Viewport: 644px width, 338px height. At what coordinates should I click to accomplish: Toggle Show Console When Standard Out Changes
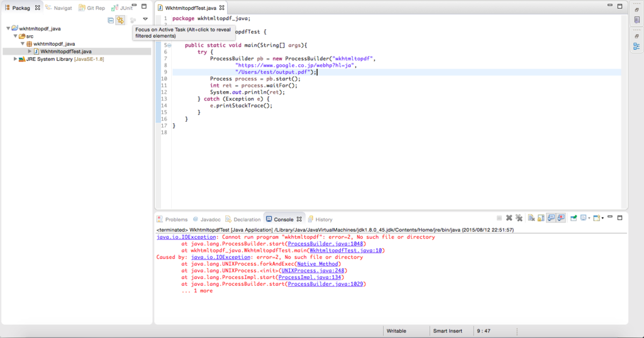551,218
